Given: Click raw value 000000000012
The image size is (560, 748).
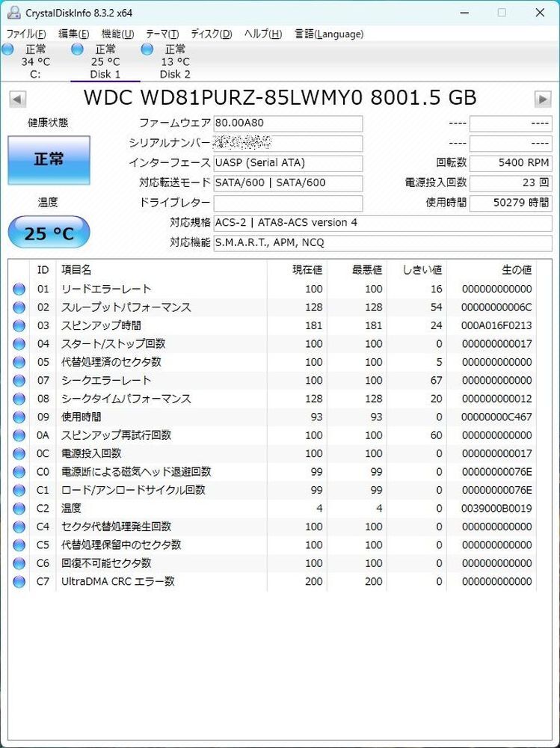Looking at the screenshot, I should [496, 399].
